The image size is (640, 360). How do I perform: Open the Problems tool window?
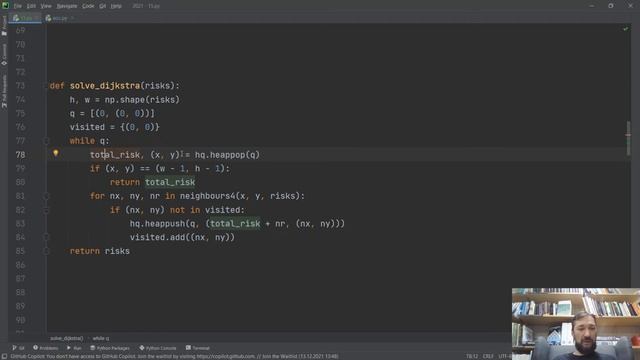tap(45, 348)
